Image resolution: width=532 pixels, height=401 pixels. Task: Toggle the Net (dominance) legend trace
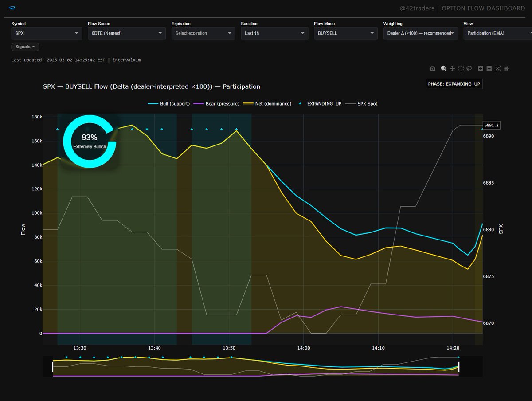(267, 104)
